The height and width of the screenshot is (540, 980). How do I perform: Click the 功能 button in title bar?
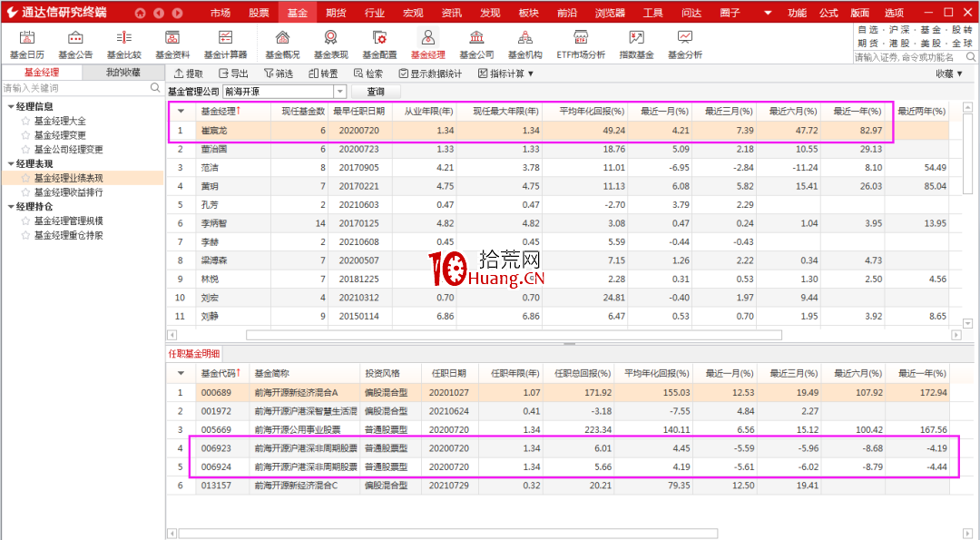tap(797, 13)
